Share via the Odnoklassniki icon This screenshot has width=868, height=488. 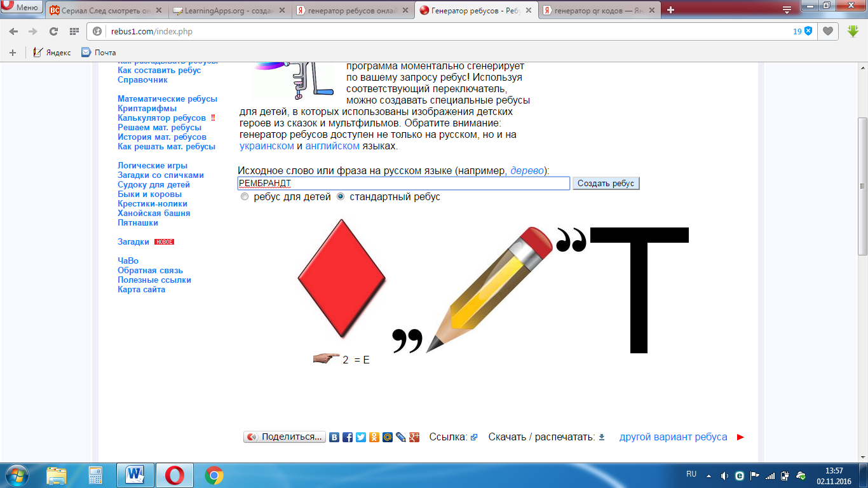[374, 437]
